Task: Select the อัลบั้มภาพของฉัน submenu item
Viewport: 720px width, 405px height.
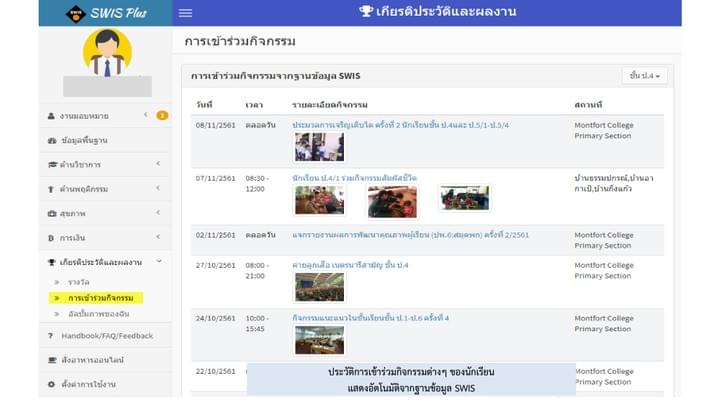Action: (x=99, y=314)
